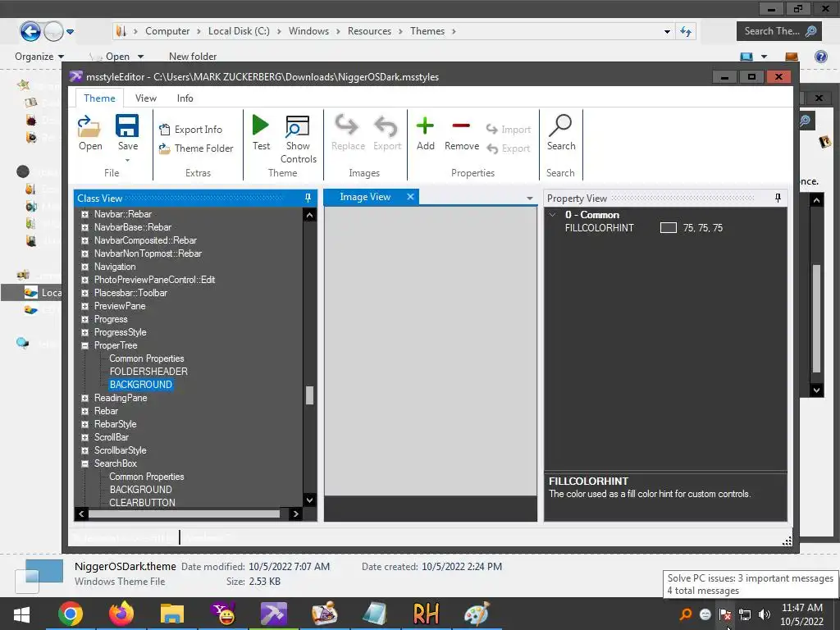The image size is (840, 630).
Task: Open the Theme Folder
Action: pos(196,148)
